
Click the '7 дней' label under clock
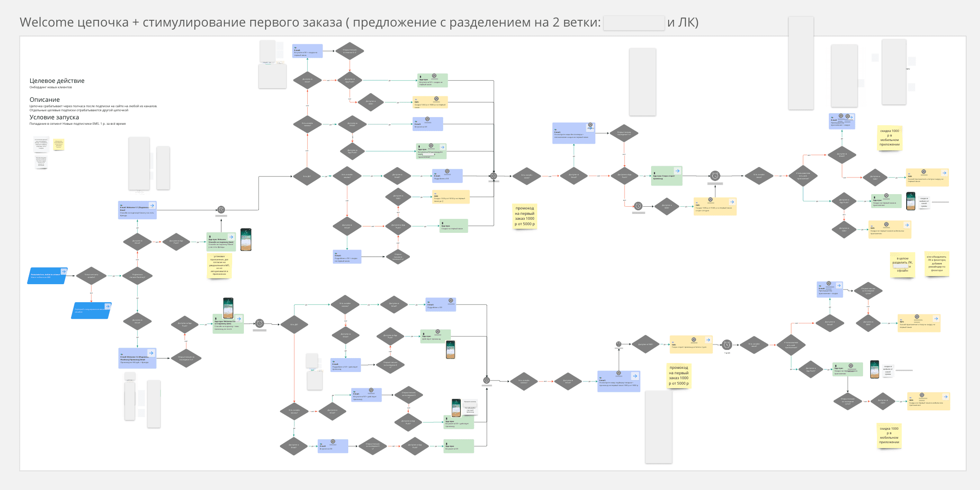pos(727,353)
